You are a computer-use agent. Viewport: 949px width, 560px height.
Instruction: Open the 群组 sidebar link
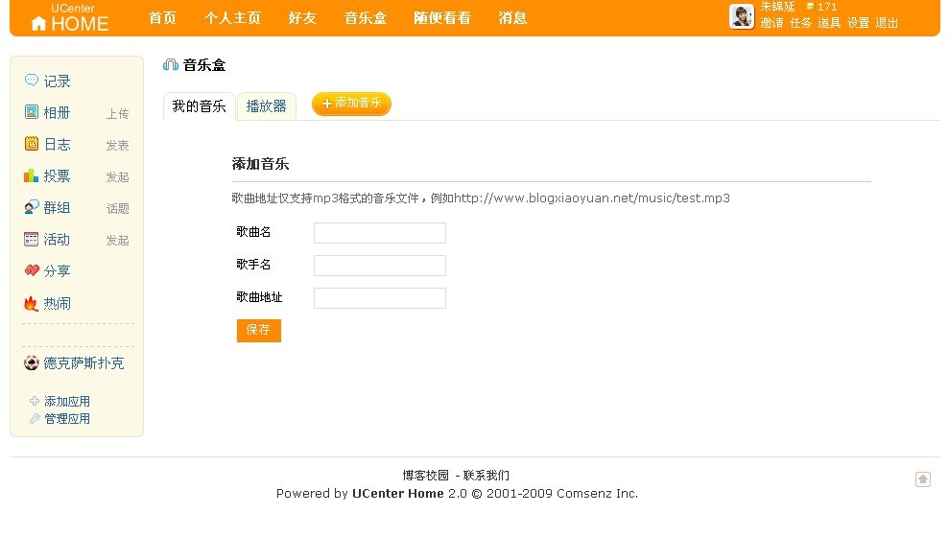57,207
